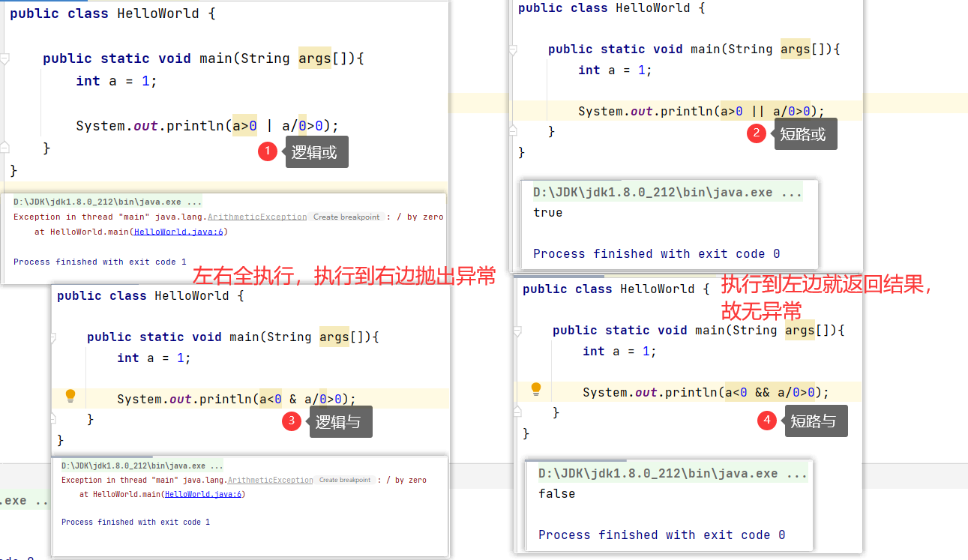Click red badge numbered 4 beside 短路与 label
This screenshot has width=968, height=560.
pos(766,421)
